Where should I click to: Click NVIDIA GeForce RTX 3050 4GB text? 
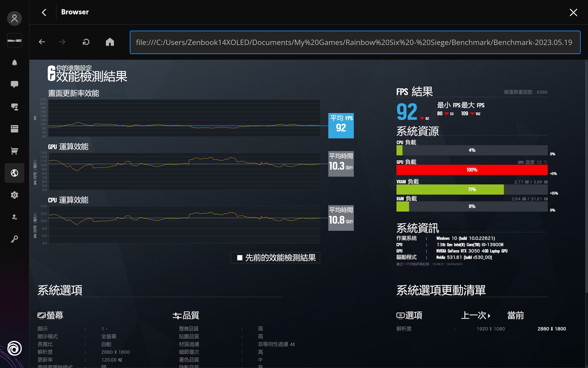(472, 251)
